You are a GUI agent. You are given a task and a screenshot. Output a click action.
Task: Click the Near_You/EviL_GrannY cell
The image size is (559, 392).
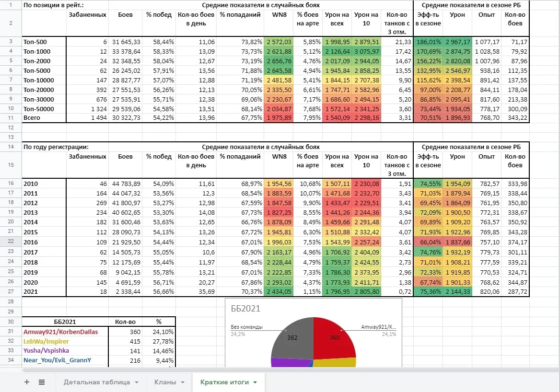[x=65, y=360]
